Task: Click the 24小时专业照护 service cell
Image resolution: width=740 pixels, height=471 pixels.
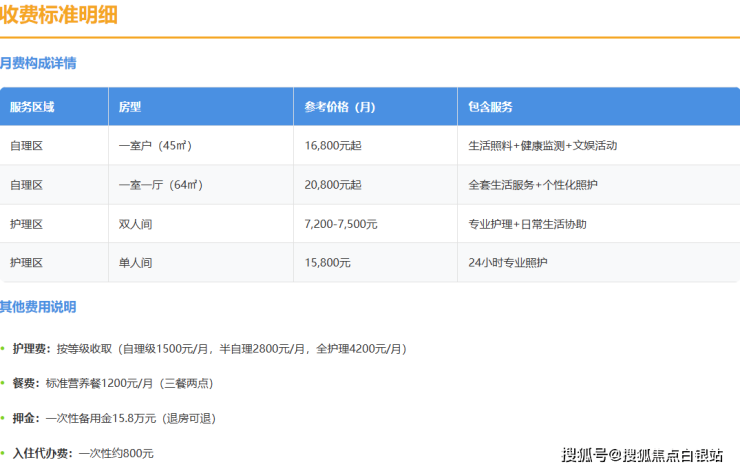Action: point(508,263)
